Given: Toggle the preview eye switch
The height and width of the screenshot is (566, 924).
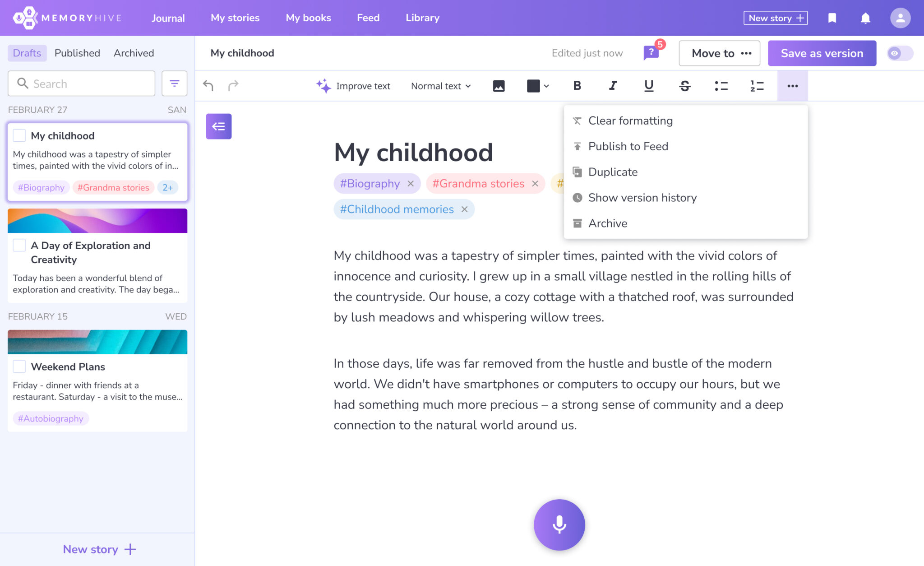Looking at the screenshot, I should (x=899, y=53).
